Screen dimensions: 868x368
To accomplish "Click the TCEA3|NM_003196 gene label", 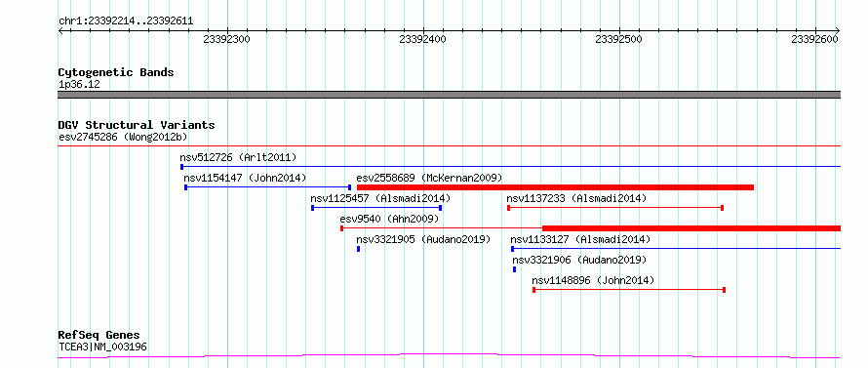I will [102, 348].
